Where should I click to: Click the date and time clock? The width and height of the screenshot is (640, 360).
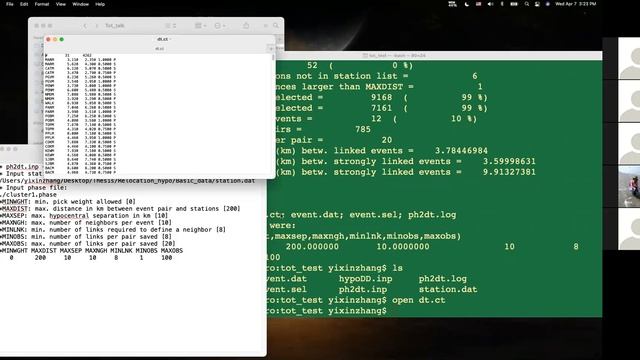pyautogui.click(x=576, y=4)
